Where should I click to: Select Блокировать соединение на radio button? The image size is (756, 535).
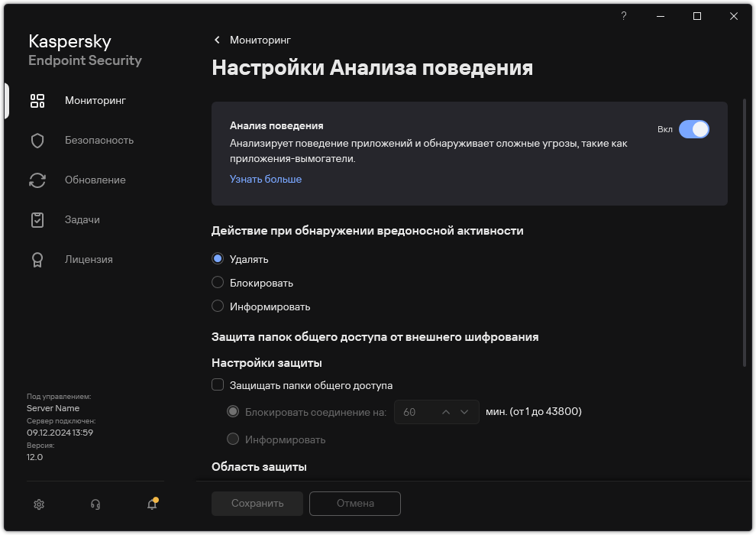(x=233, y=411)
